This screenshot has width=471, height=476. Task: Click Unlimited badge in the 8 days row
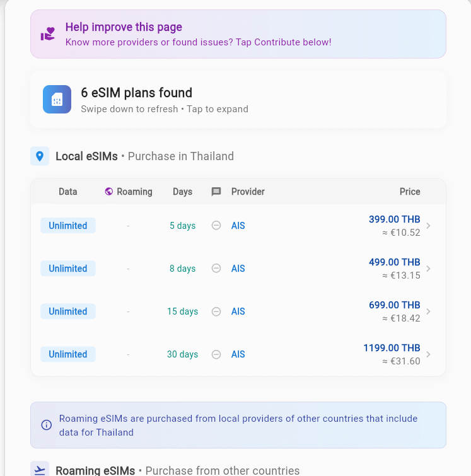click(68, 269)
